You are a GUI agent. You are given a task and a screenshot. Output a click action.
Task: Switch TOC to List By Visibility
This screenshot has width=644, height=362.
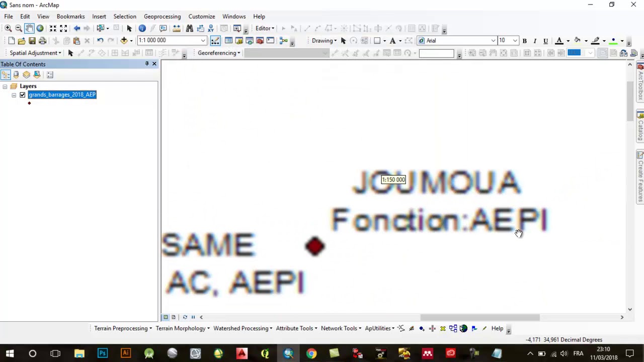coord(26,74)
